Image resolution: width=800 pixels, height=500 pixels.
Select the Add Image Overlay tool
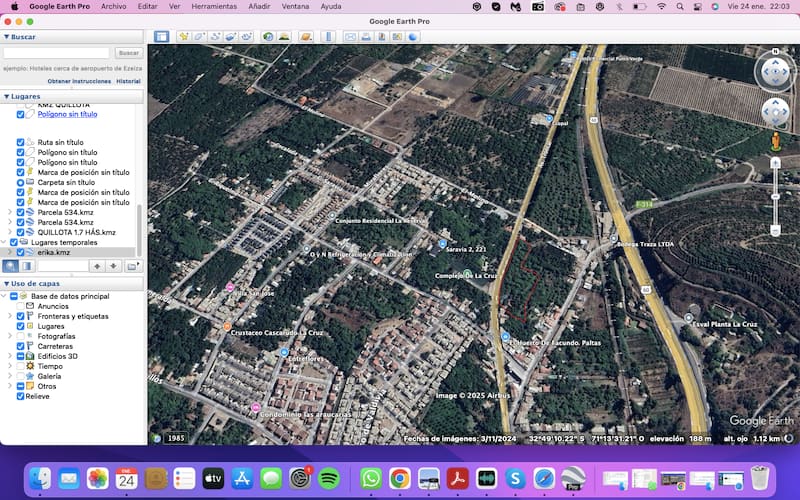tap(231, 37)
